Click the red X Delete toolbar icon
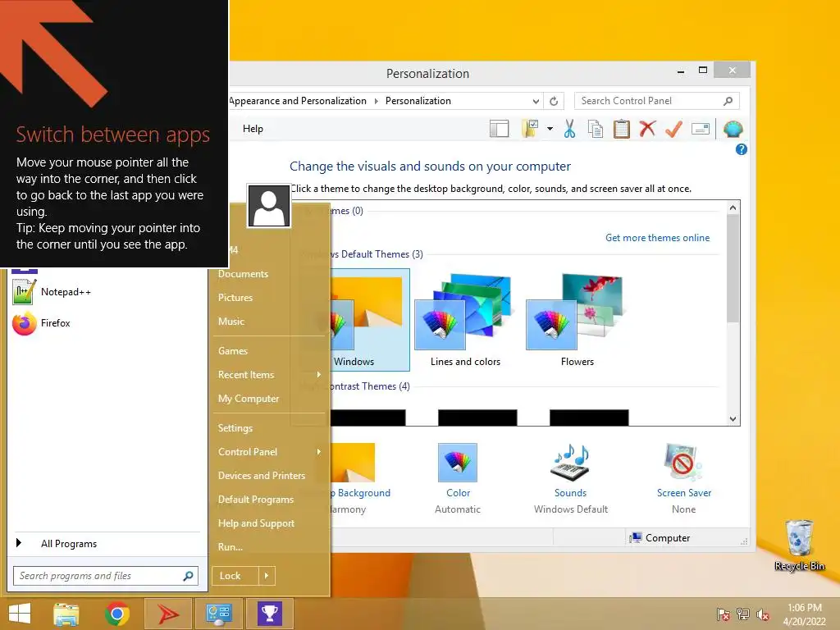This screenshot has height=630, width=840. click(647, 129)
